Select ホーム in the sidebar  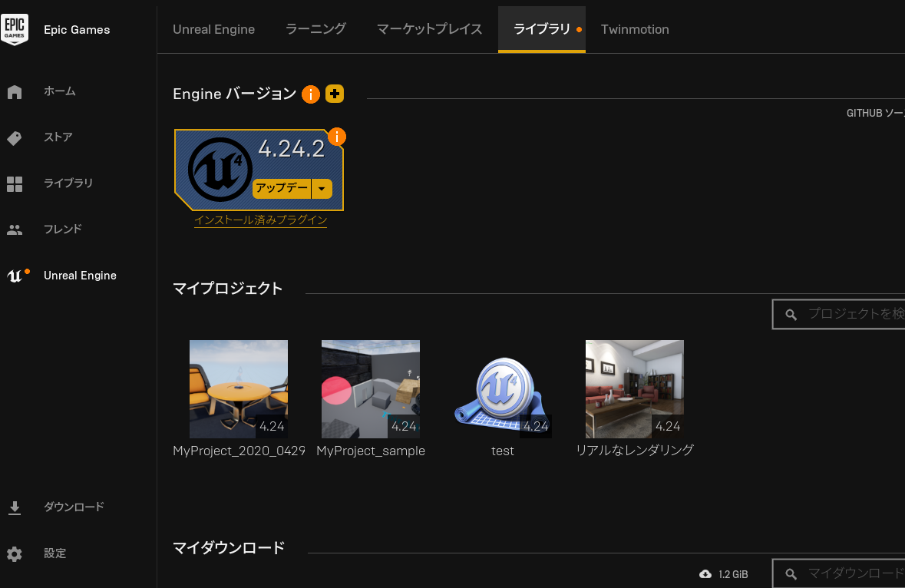click(x=59, y=91)
